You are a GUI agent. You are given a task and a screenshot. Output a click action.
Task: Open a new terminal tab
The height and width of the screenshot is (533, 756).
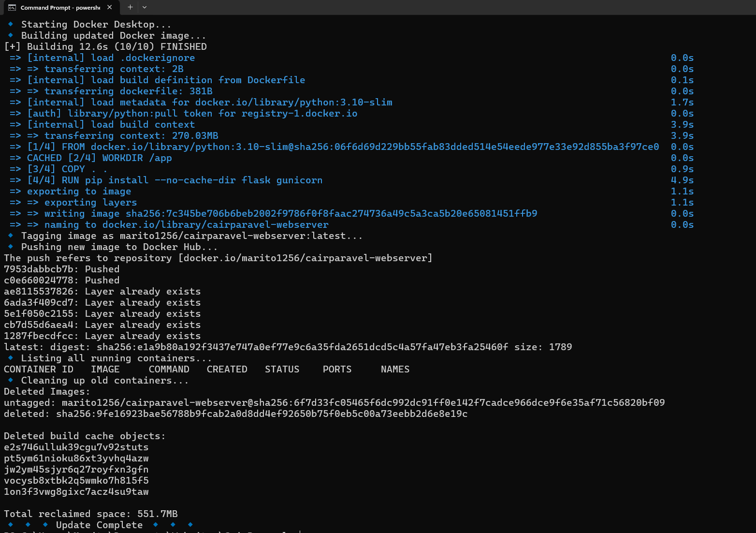click(x=130, y=7)
